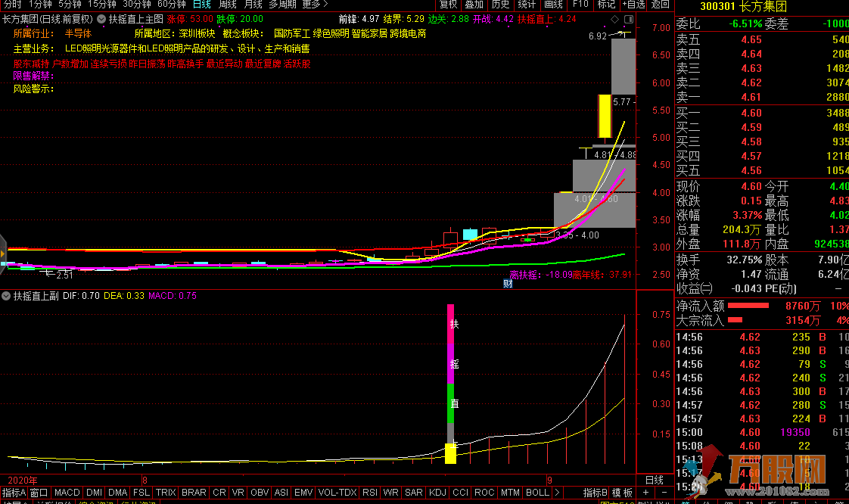Select the OBV indicator tab
The height and width of the screenshot is (504, 849).
tap(260, 493)
